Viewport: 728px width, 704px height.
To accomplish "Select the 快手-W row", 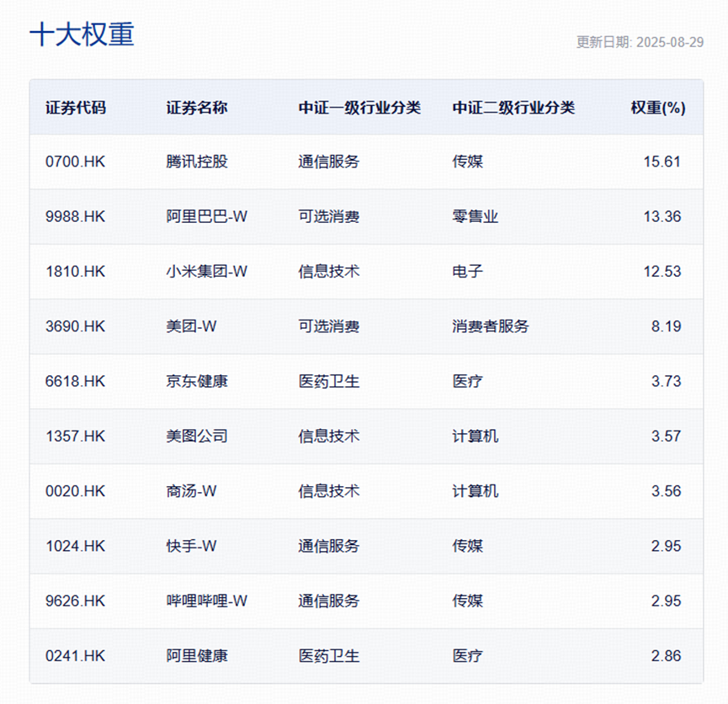I will pos(366,546).
